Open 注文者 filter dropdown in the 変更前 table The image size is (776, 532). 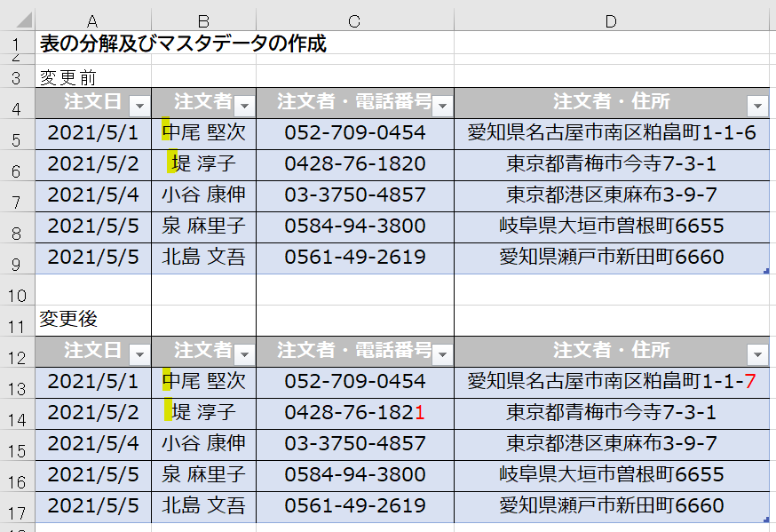244,107
